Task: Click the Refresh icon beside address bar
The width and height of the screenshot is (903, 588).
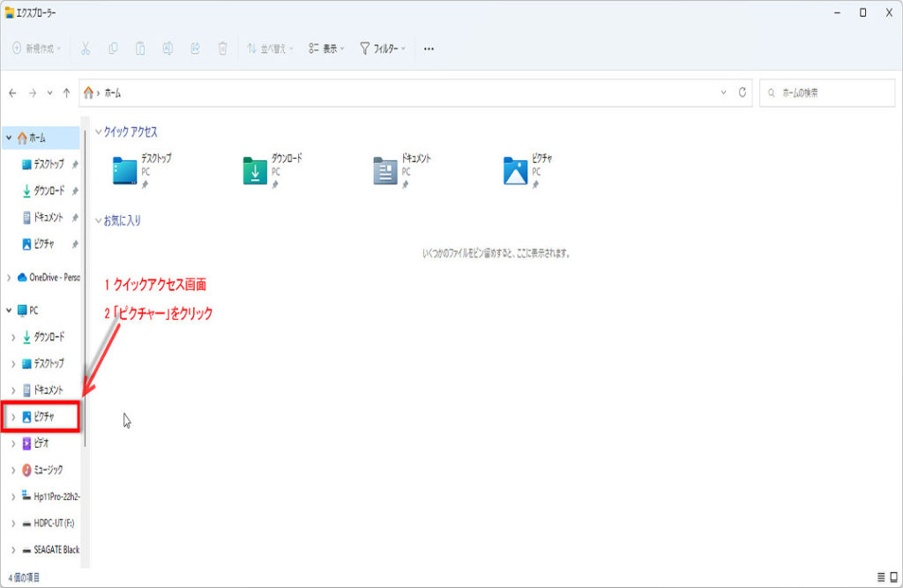Action: 743,93
